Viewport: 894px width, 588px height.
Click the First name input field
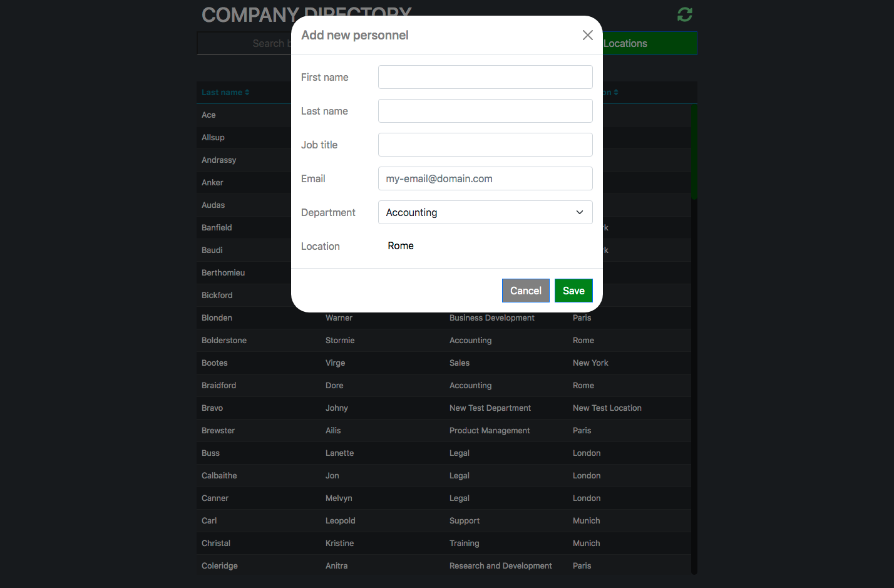point(485,77)
